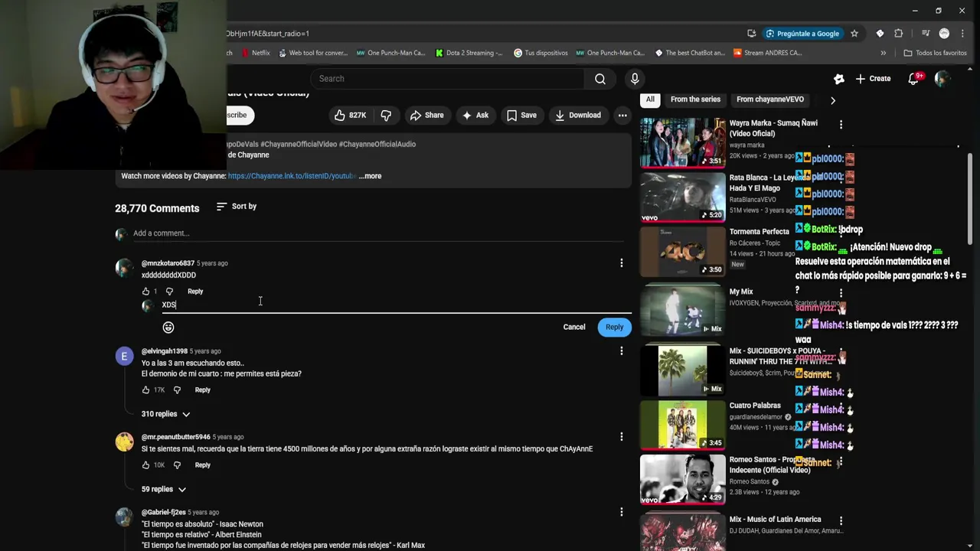Viewport: 980px width, 551px height.
Task: Open Chrome profile avatar in toolbar
Action: (x=944, y=34)
